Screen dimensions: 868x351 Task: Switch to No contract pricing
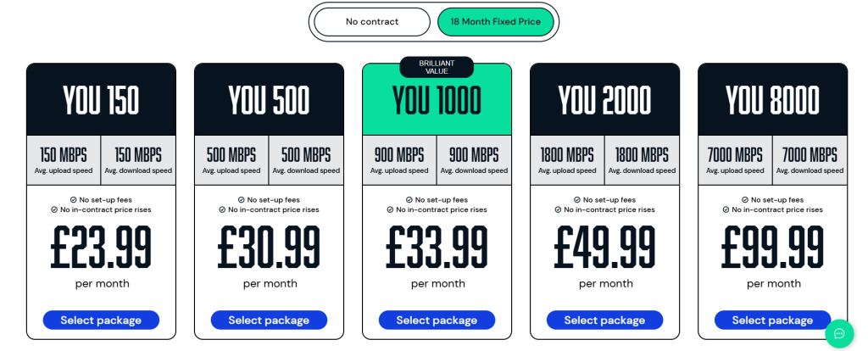[x=372, y=21]
